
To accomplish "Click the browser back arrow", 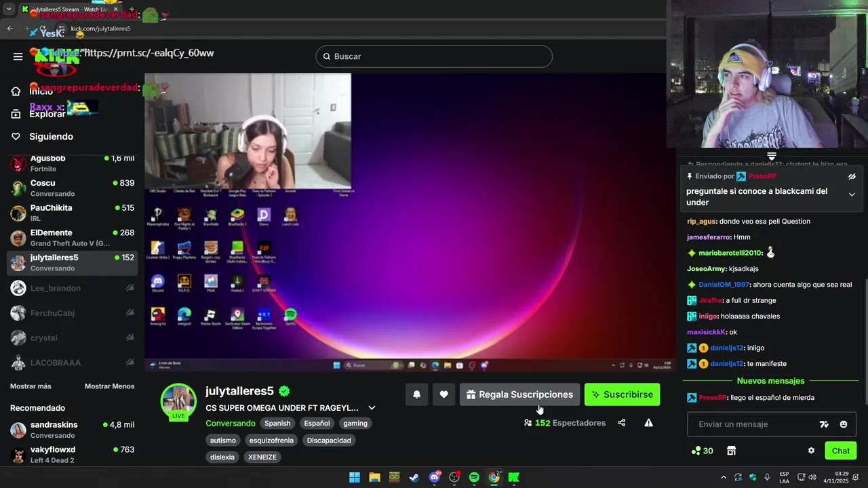I will [x=9, y=28].
